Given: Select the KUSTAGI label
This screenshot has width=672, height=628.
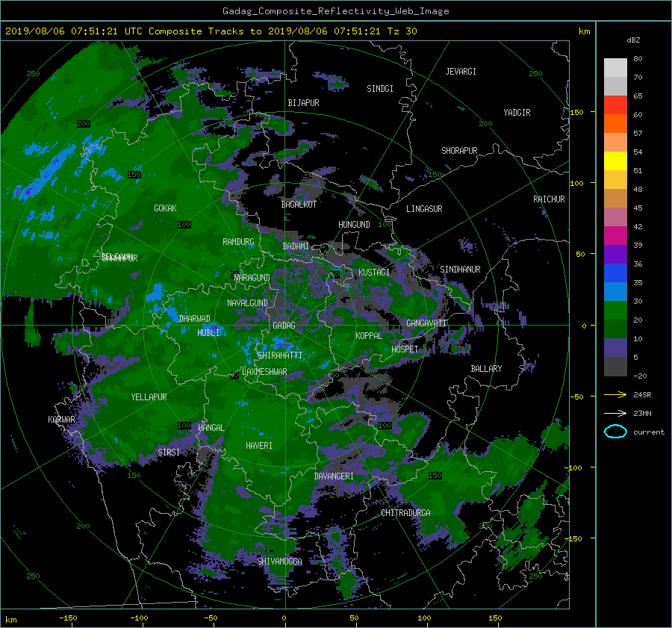Looking at the screenshot, I should click(x=374, y=273).
